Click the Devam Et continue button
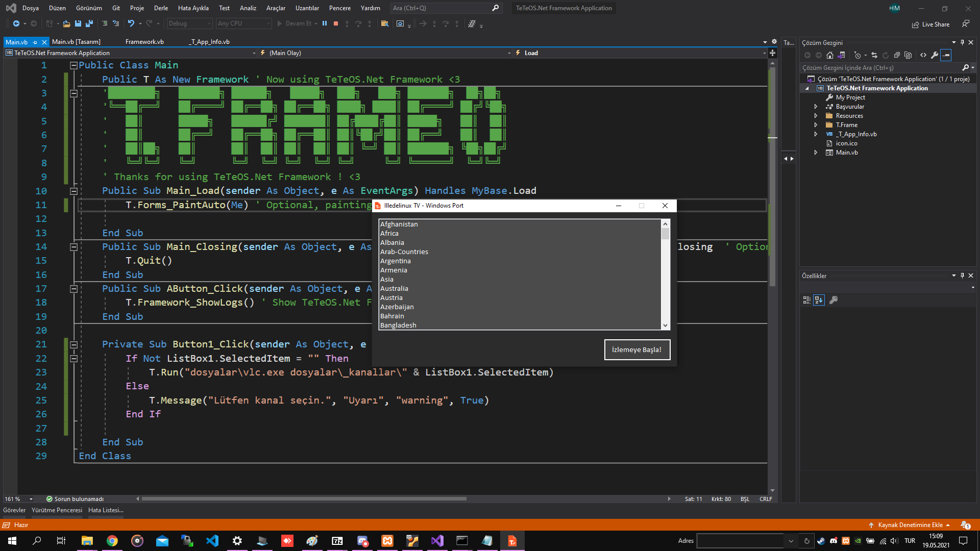Screen dimensions: 980x551 coord(297,23)
